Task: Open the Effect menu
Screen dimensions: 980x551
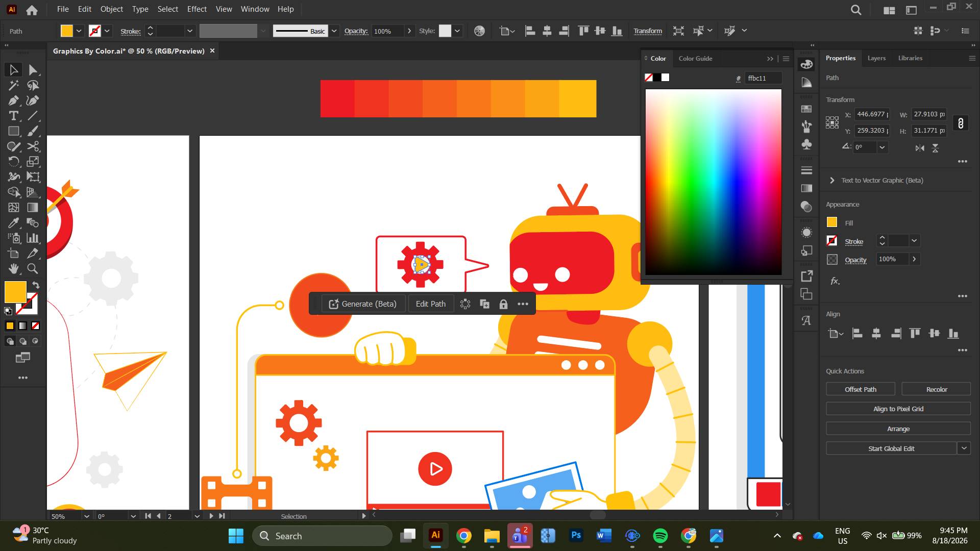Action: [197, 9]
